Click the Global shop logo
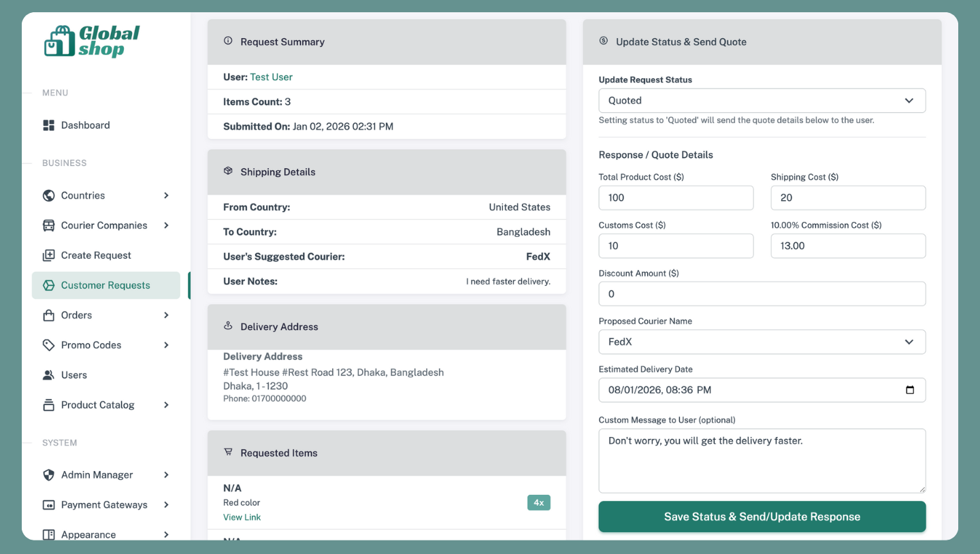Screen dimensions: 980x554 point(92,41)
